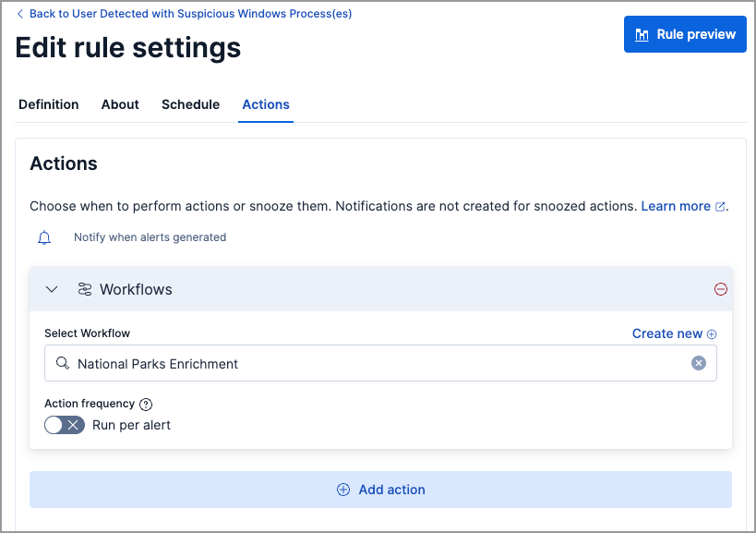Viewport: 756px width, 533px height.
Task: Switch to the Definition tab
Action: pyautogui.click(x=48, y=104)
